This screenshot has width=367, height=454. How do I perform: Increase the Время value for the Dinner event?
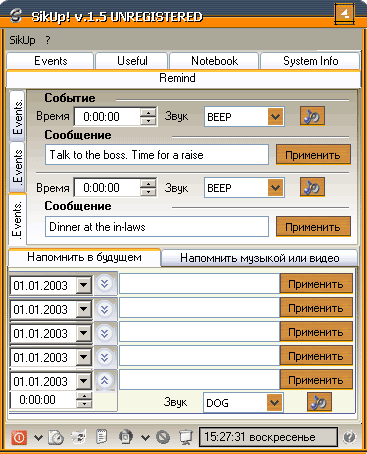pos(148,183)
